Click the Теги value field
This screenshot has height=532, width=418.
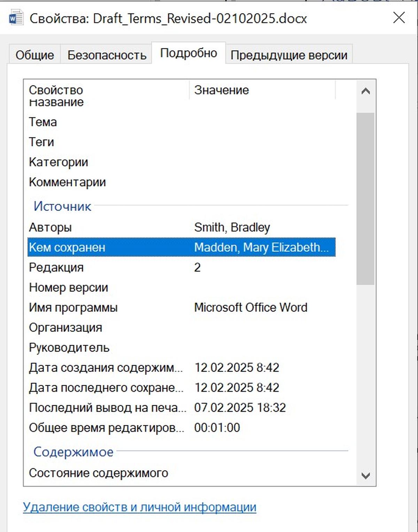coord(261,142)
